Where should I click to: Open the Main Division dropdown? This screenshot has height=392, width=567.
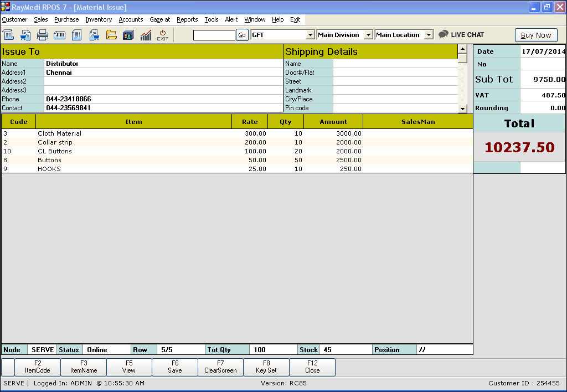click(368, 35)
